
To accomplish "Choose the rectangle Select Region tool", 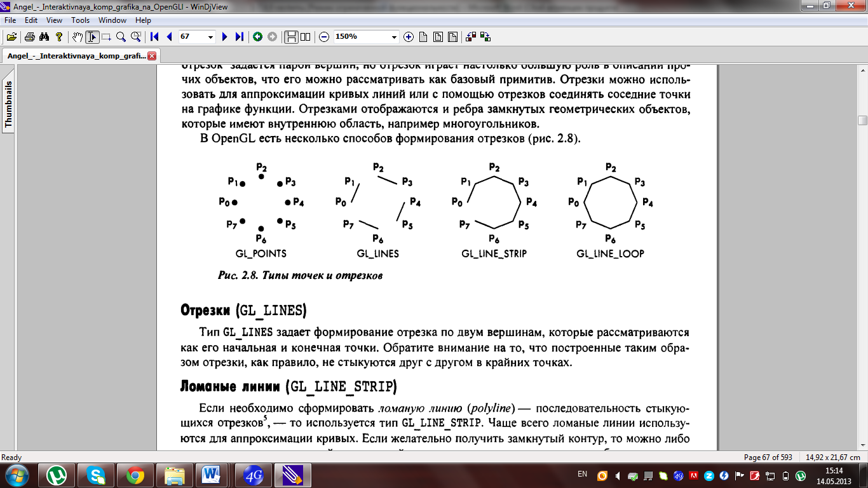I will pos(106,37).
